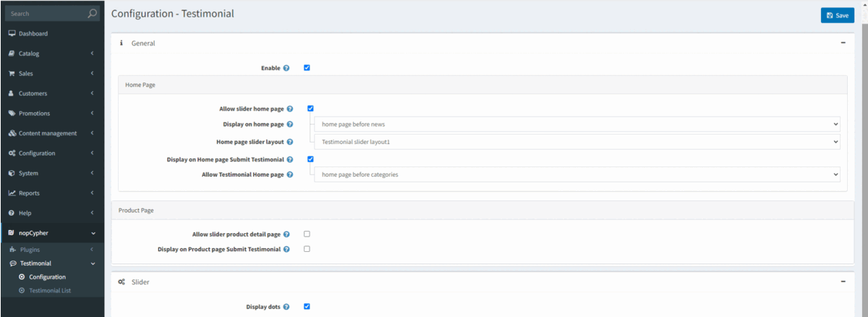Enable Allow slider product detail page checkbox

click(x=307, y=234)
